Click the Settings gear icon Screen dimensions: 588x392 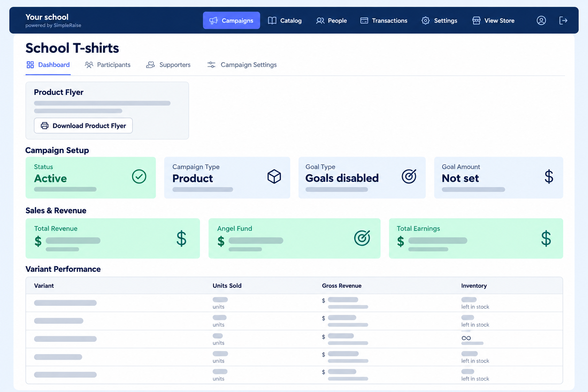tap(426, 20)
